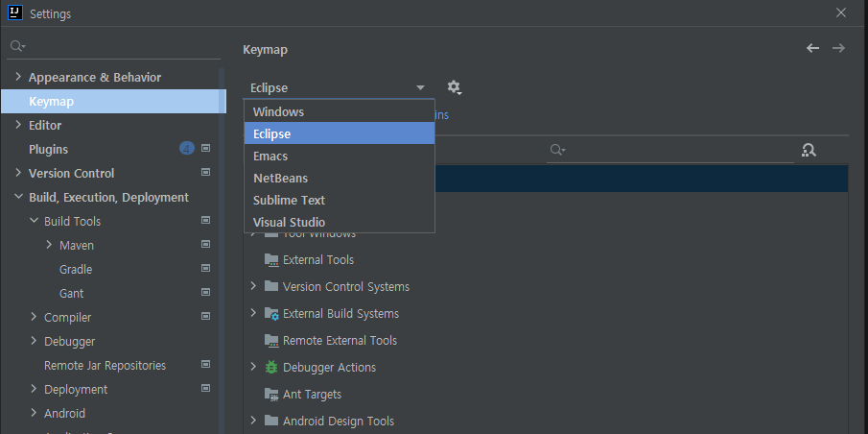Expand Version Control Systems in keymap tree
The width and height of the screenshot is (868, 434).
click(x=253, y=286)
